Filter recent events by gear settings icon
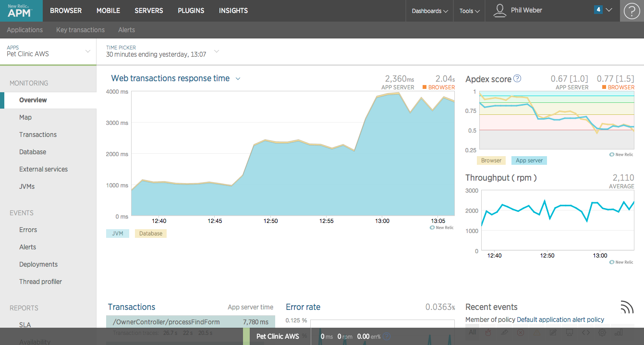This screenshot has height=345, width=644. pos(602,332)
